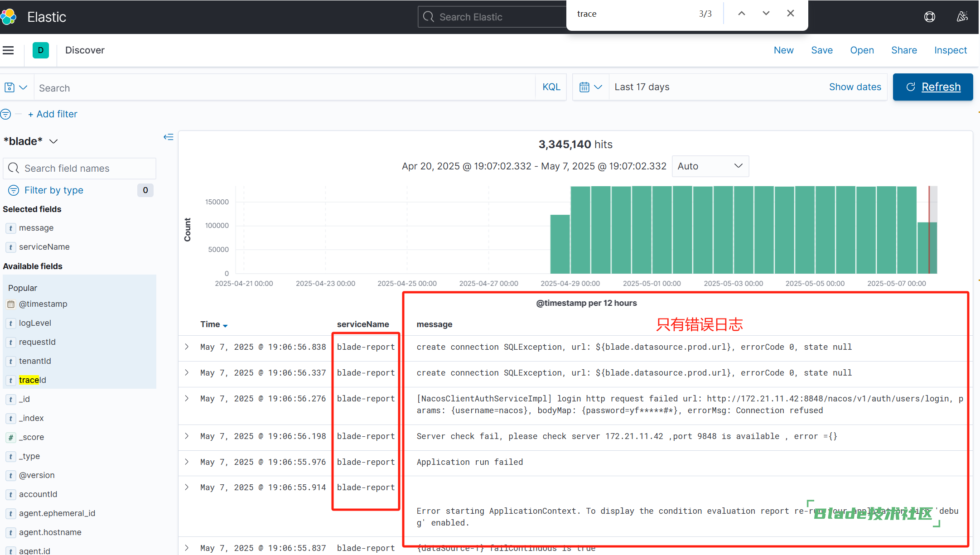Click the logLevel field type icon

pos(11,323)
